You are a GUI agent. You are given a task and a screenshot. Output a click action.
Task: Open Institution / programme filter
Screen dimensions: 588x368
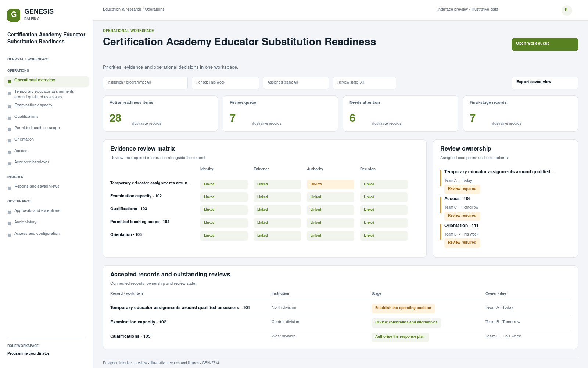[x=145, y=83]
